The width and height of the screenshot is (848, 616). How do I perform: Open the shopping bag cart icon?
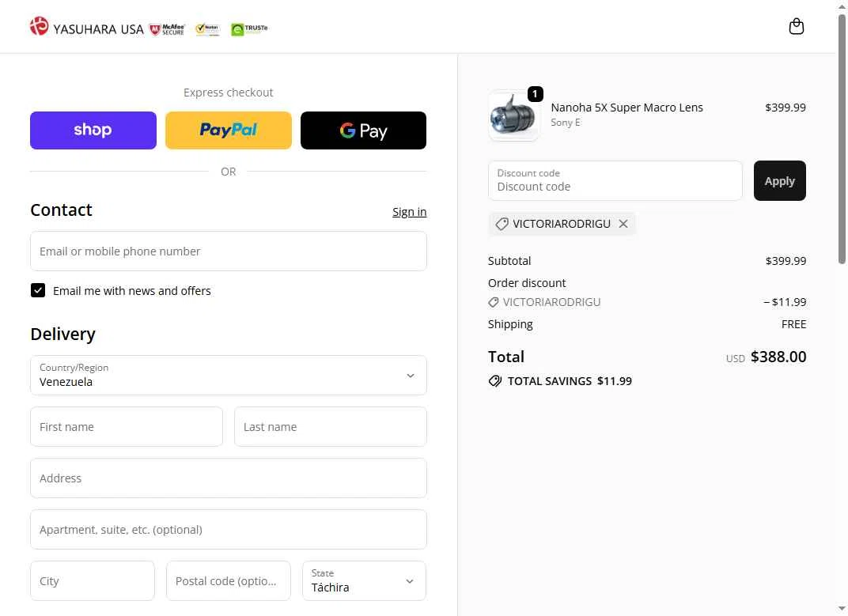tap(796, 27)
